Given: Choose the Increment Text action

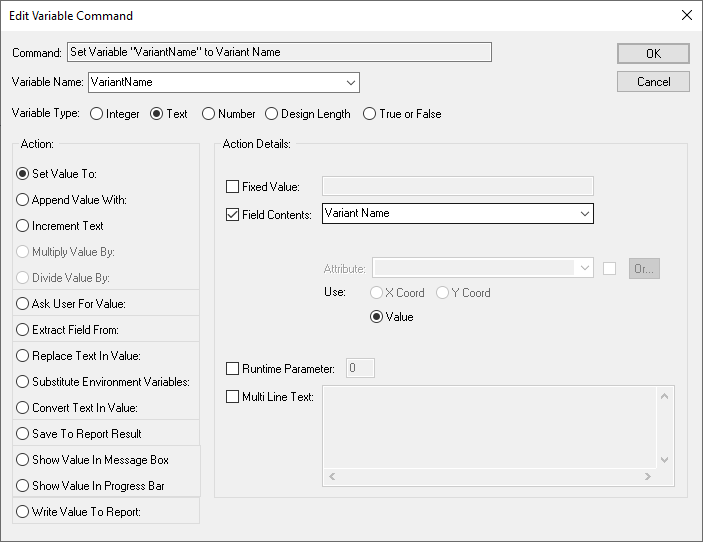Looking at the screenshot, I should (23, 226).
